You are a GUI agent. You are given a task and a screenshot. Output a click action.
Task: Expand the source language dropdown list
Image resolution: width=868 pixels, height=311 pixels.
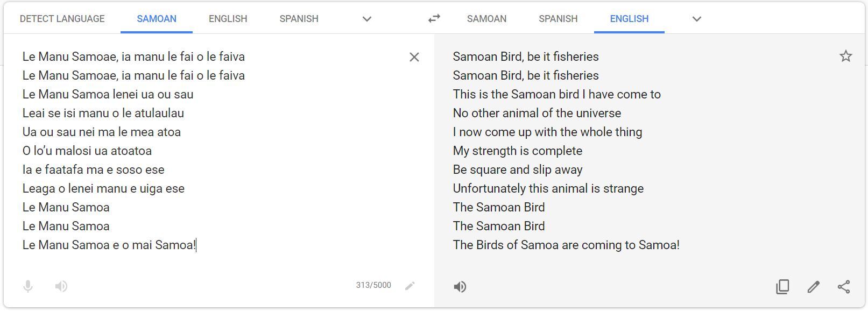[x=367, y=19]
